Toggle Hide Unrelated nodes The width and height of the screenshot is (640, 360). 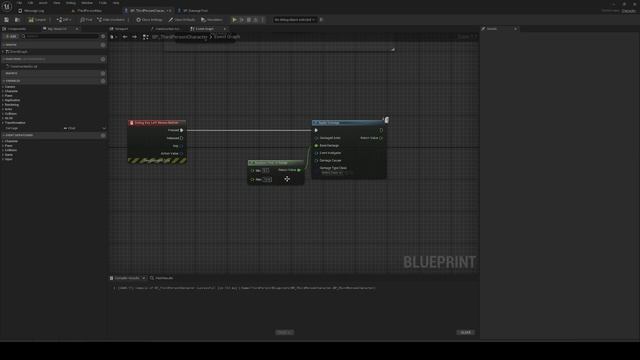(111, 20)
